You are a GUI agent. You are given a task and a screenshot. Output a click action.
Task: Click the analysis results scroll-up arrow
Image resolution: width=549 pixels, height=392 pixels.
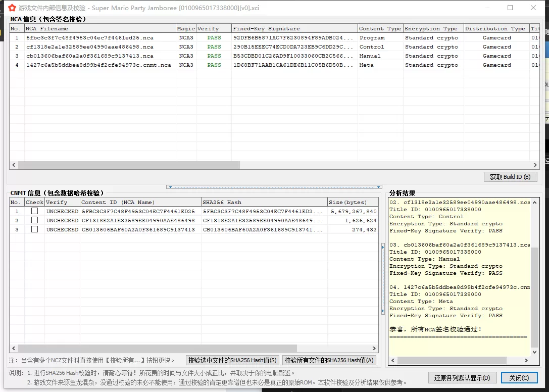coord(535,202)
